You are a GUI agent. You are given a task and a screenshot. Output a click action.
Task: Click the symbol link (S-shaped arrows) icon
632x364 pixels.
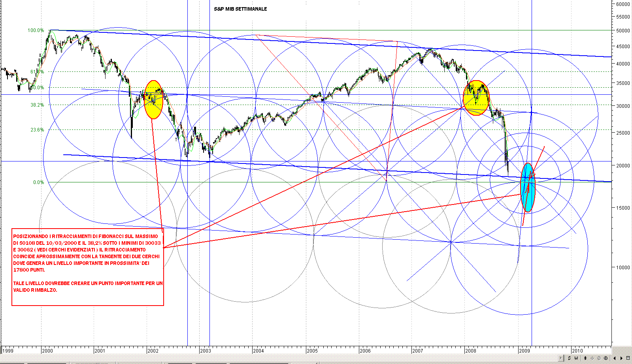tap(569, 358)
